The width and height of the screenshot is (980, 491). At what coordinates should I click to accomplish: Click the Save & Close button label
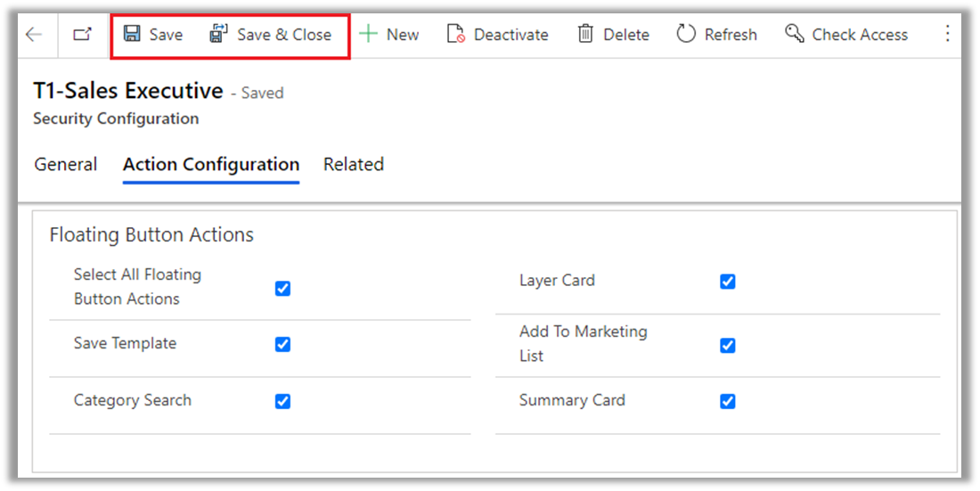point(283,35)
